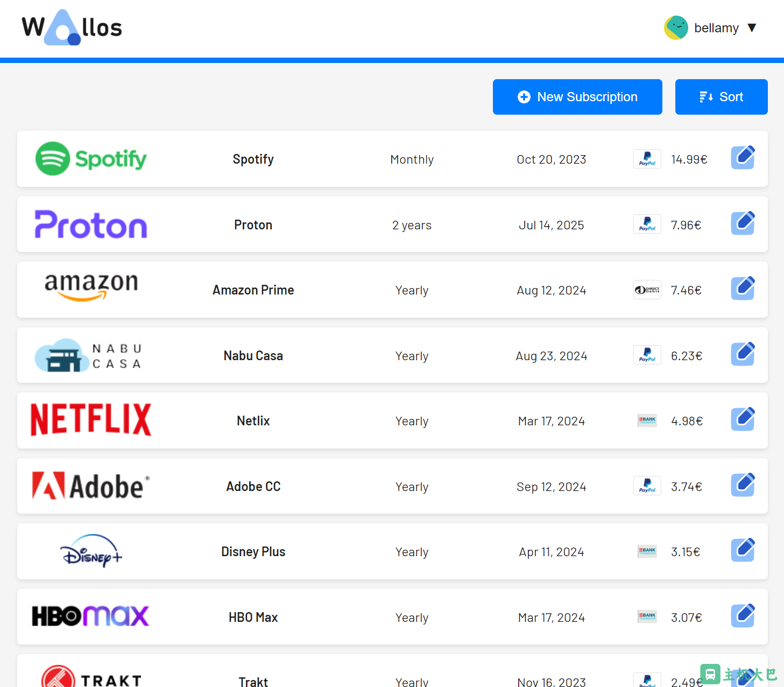Click Bank Transfer icon in Netlix row
The height and width of the screenshot is (687, 784).
click(x=647, y=420)
